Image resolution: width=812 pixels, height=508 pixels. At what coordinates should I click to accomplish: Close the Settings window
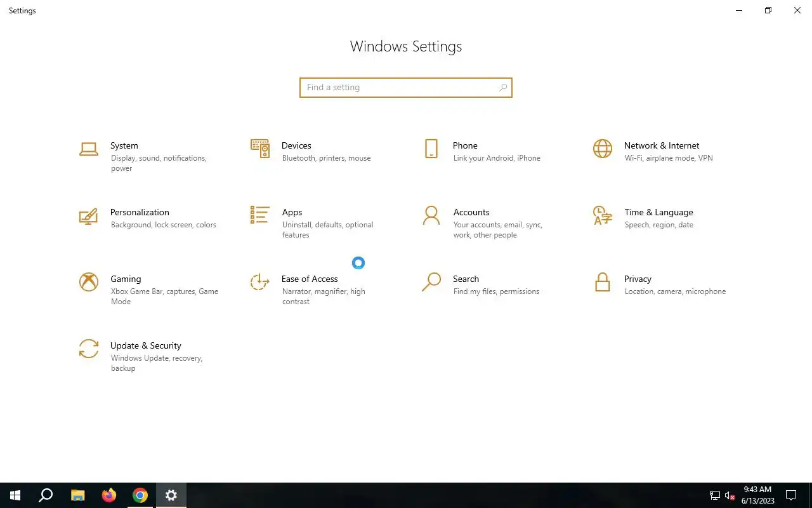797,11
